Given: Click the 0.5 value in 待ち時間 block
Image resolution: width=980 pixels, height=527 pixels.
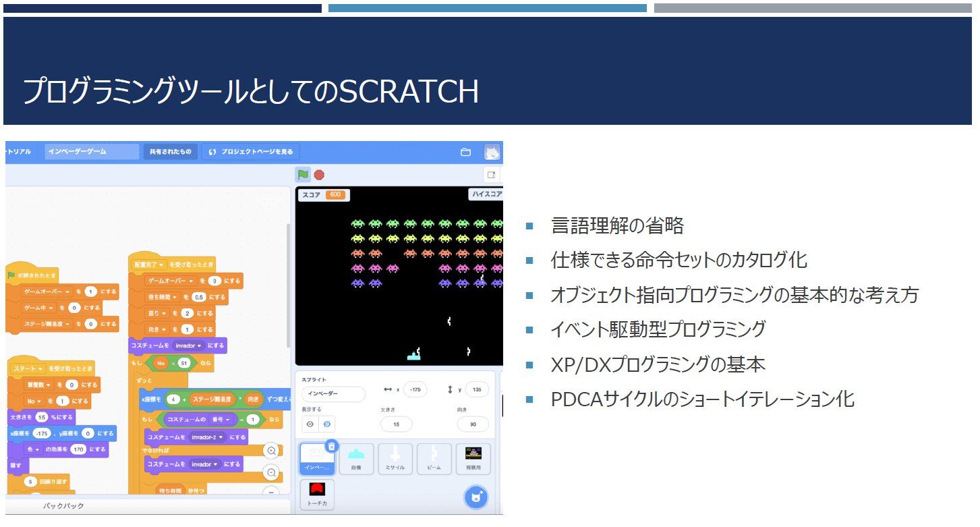Looking at the screenshot, I should (198, 297).
